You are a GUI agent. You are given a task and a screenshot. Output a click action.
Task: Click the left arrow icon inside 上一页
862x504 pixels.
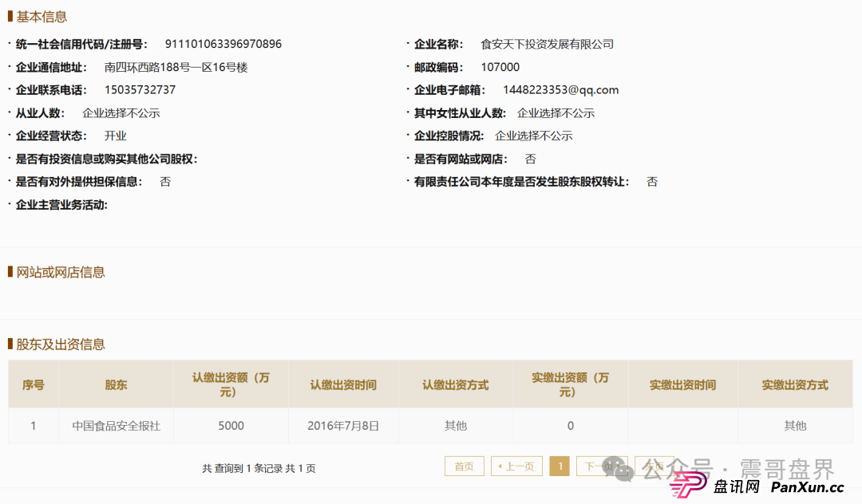pos(500,466)
